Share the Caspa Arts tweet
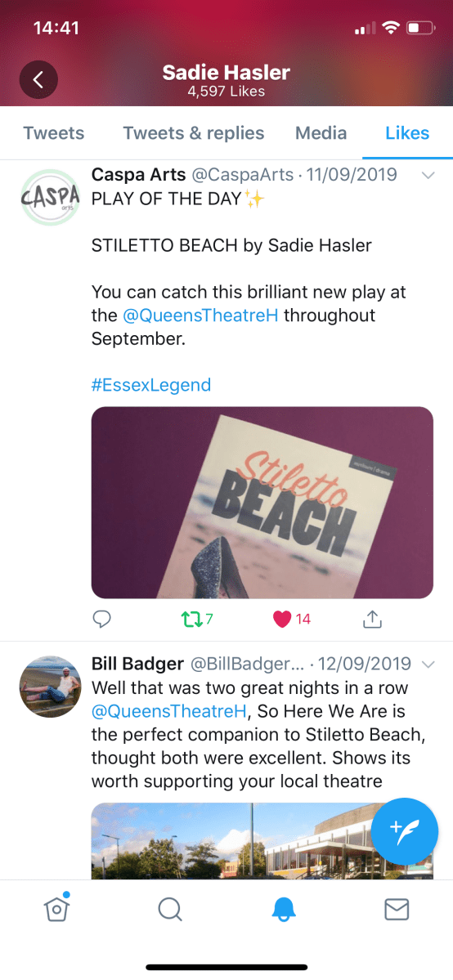The width and height of the screenshot is (453, 980). coord(372,620)
